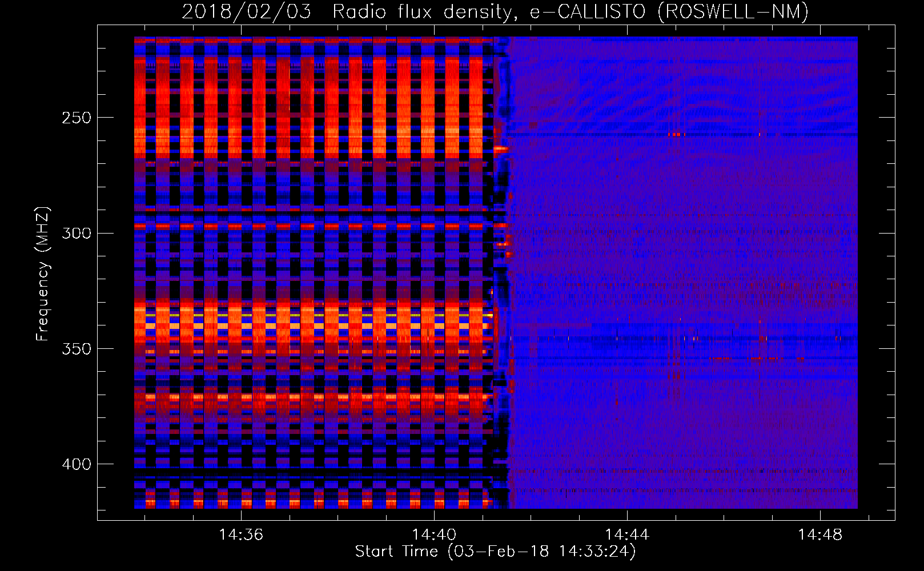The width and height of the screenshot is (924, 571).
Task: Click the 'Frequency (MHZ)' axis label
Action: pyautogui.click(x=43, y=274)
